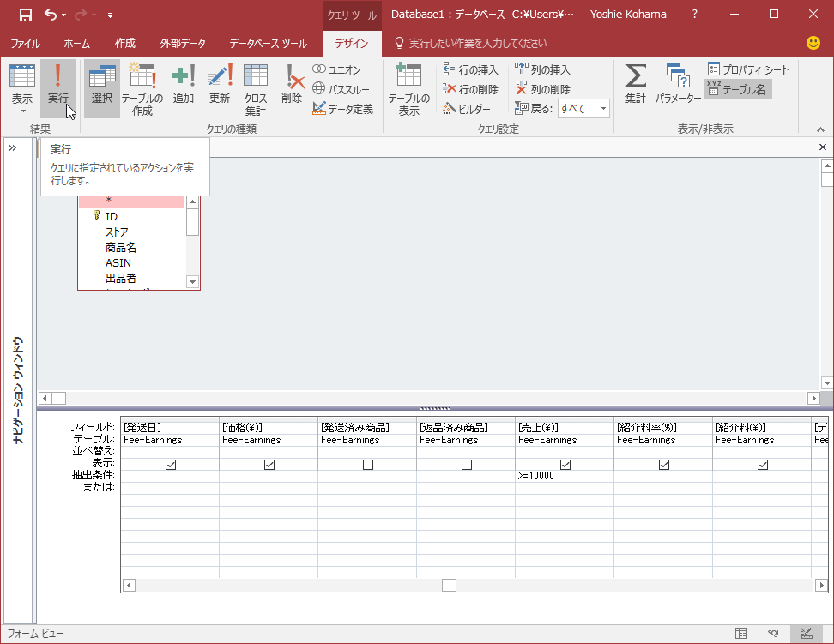Open テーブルの表示 show table
Screen dimensions: 834x644
pyautogui.click(x=408, y=88)
